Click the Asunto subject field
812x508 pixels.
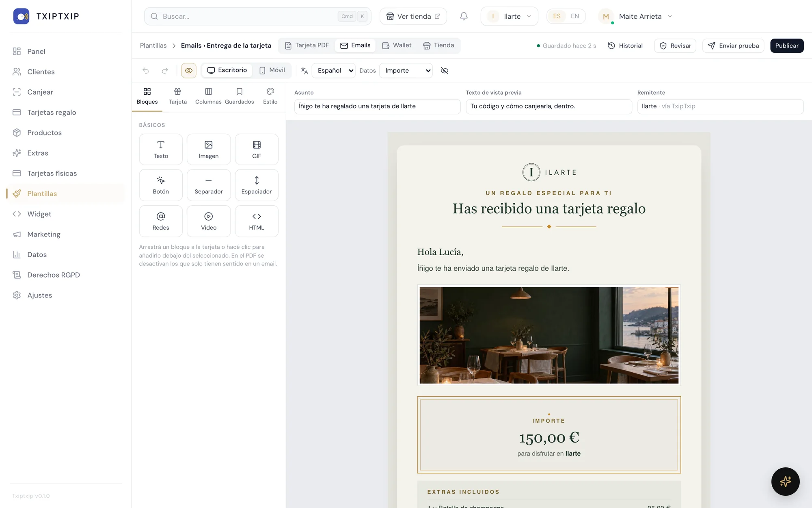coord(377,106)
